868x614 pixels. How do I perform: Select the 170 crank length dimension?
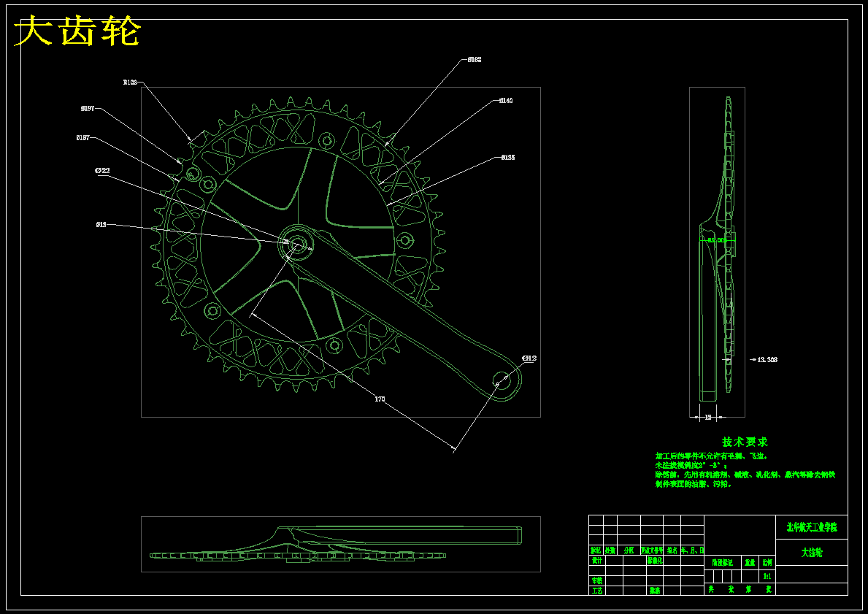pyautogui.click(x=380, y=399)
